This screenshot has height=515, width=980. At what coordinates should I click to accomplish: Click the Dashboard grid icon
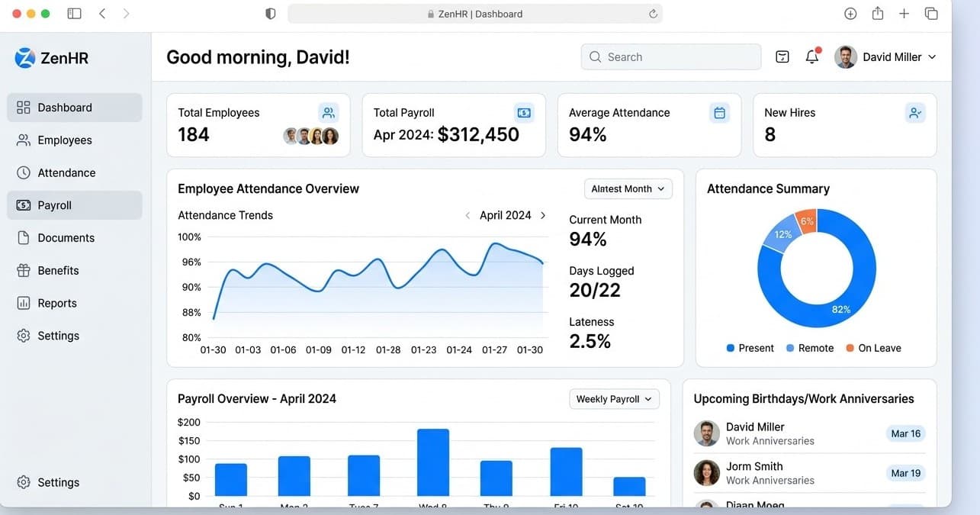(24, 108)
